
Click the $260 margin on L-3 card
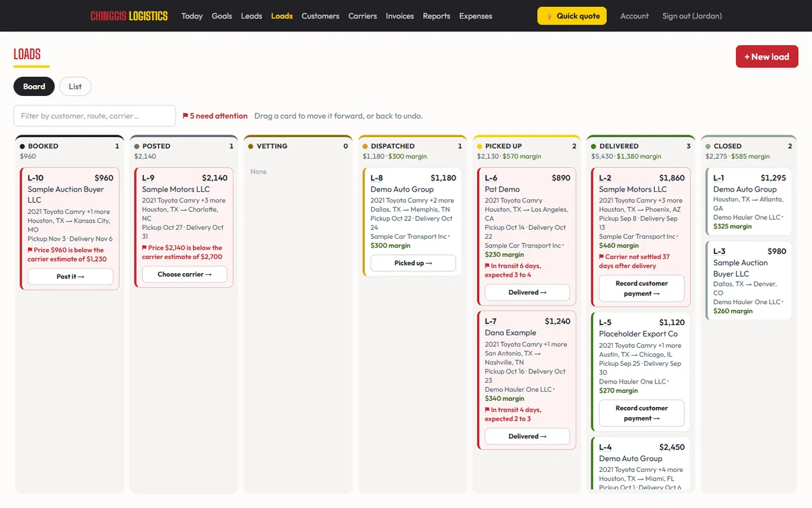(733, 311)
